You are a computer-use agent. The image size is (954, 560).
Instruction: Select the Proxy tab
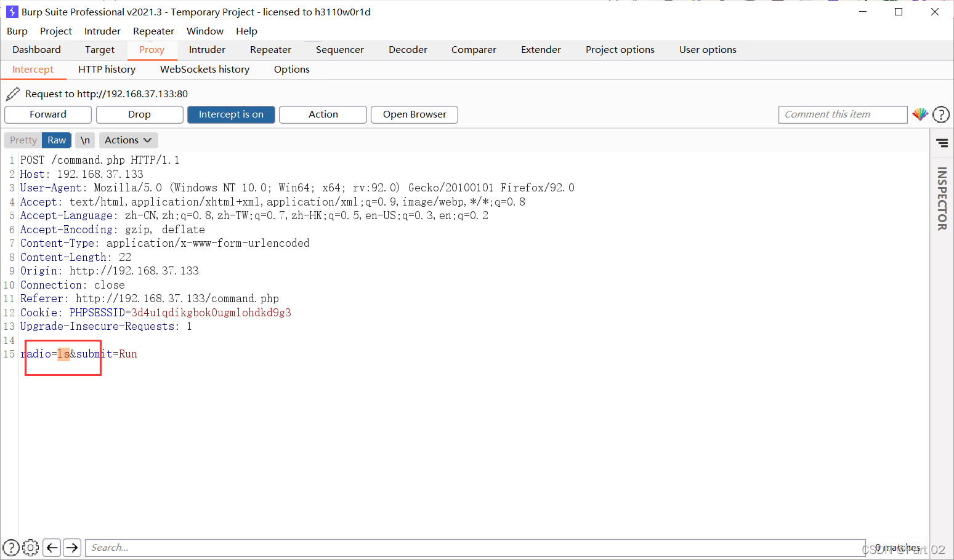(152, 50)
